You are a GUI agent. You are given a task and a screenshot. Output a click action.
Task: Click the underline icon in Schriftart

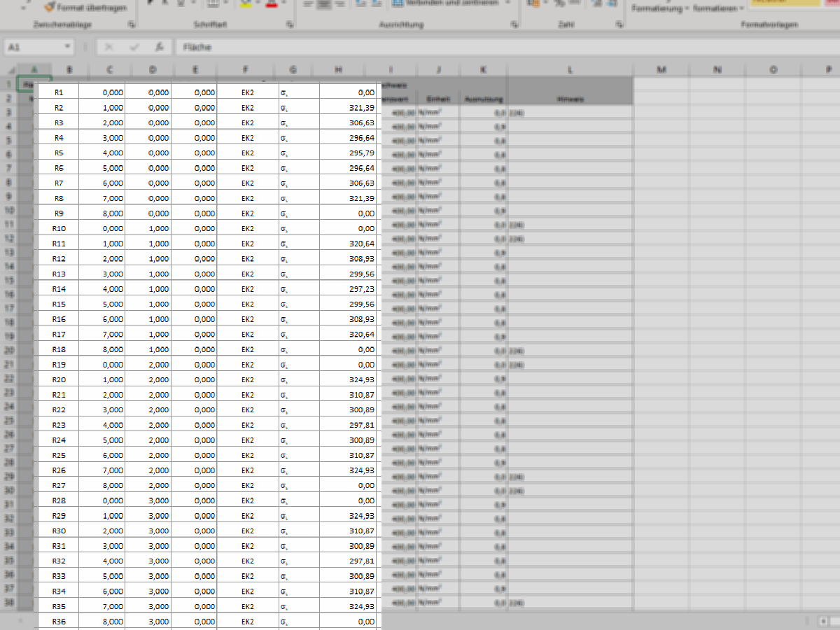click(181, 3)
